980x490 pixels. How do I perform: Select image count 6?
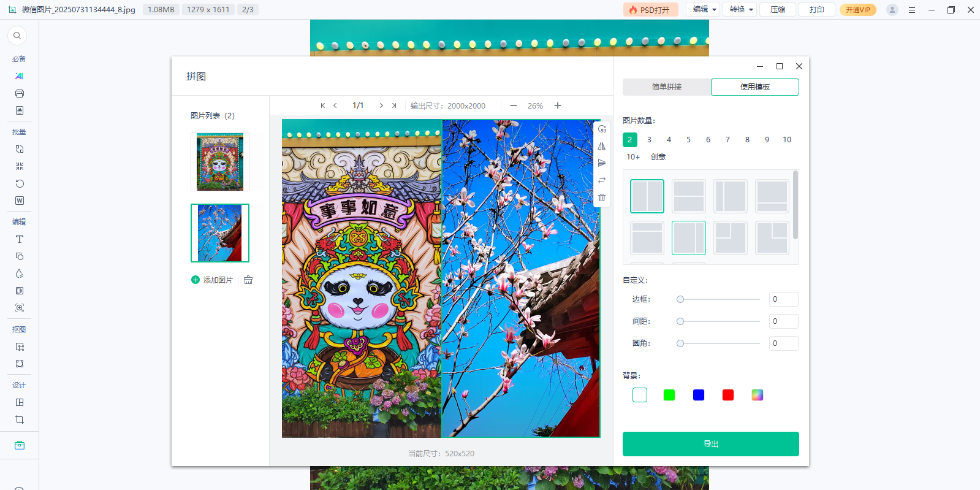pos(708,140)
